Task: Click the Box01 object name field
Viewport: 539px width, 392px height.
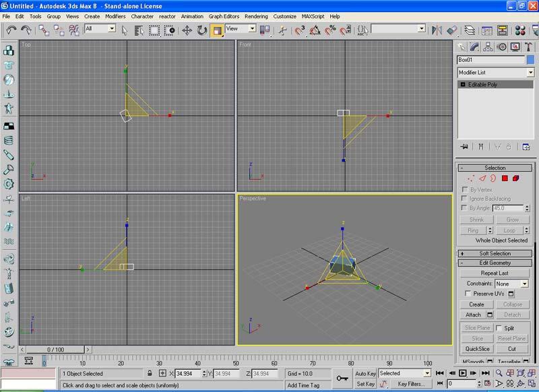Action: [491, 60]
